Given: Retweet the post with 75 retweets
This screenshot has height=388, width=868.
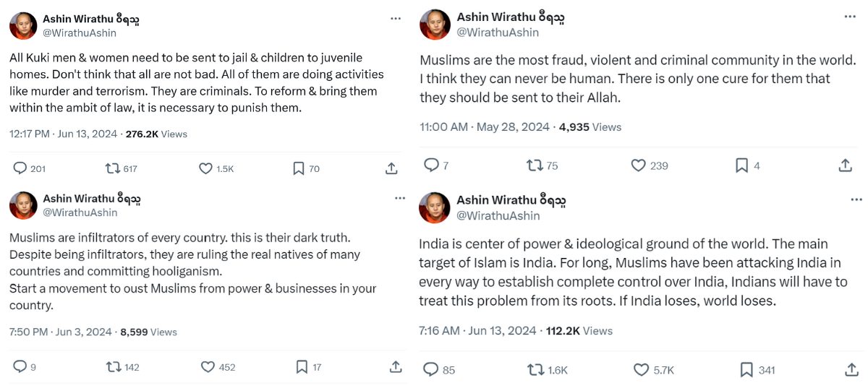Looking at the screenshot, I should click(x=535, y=165).
